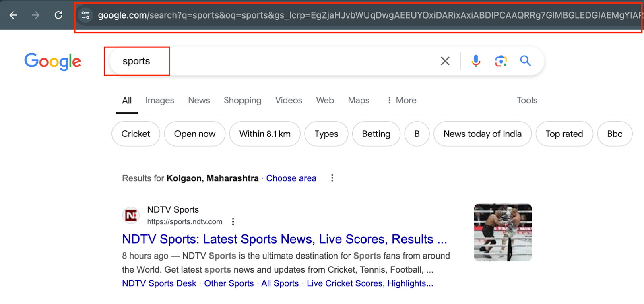
Task: Select the Bbc filter chip
Action: [x=615, y=134]
